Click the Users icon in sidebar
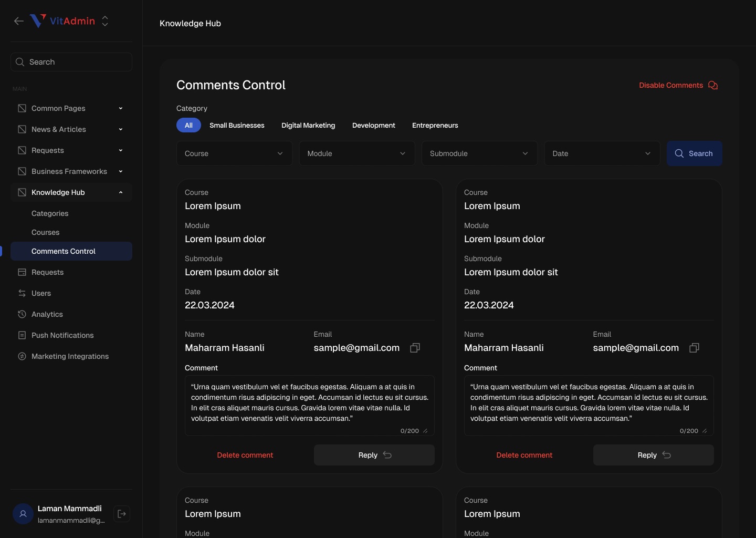The width and height of the screenshot is (756, 538). [22, 293]
